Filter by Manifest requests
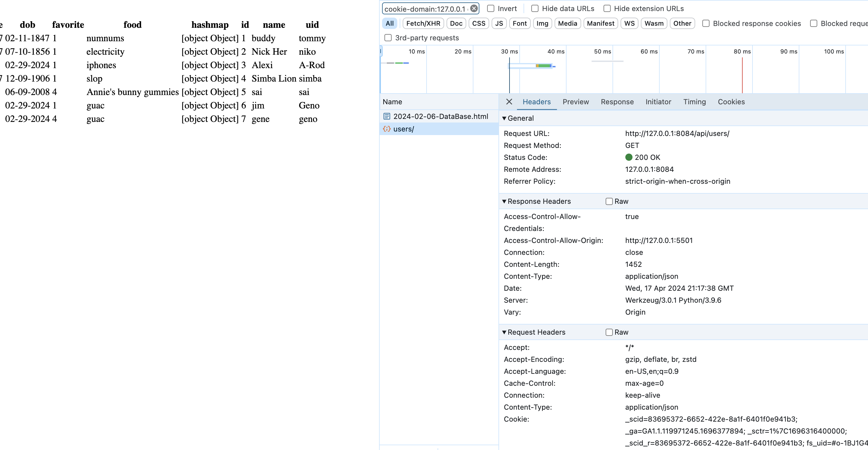868x450 pixels. [600, 23]
